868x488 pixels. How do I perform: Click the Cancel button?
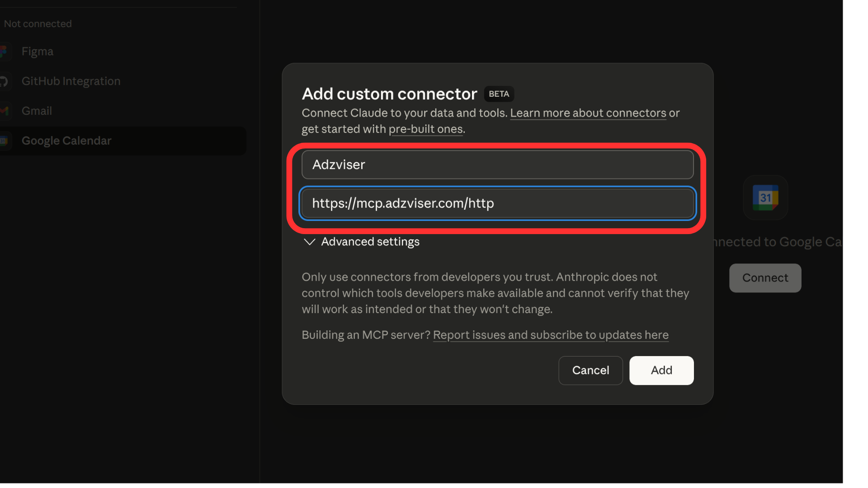coord(590,370)
